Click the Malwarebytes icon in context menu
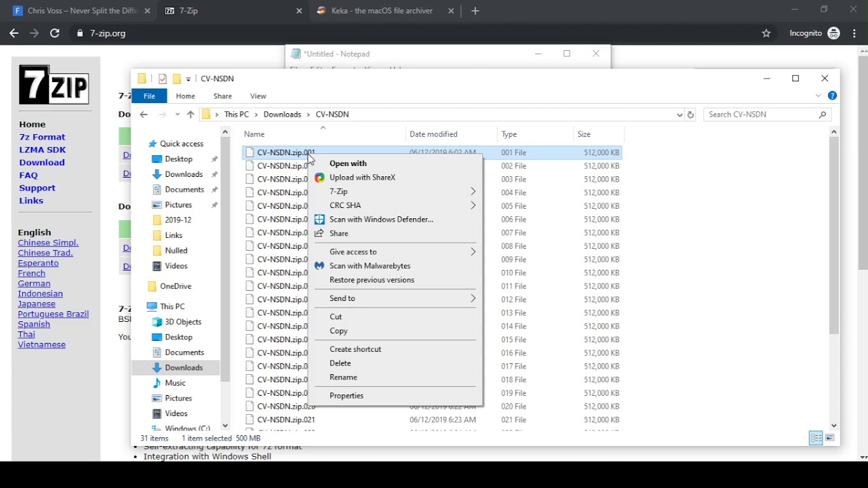This screenshot has height=488, width=868. point(319,266)
